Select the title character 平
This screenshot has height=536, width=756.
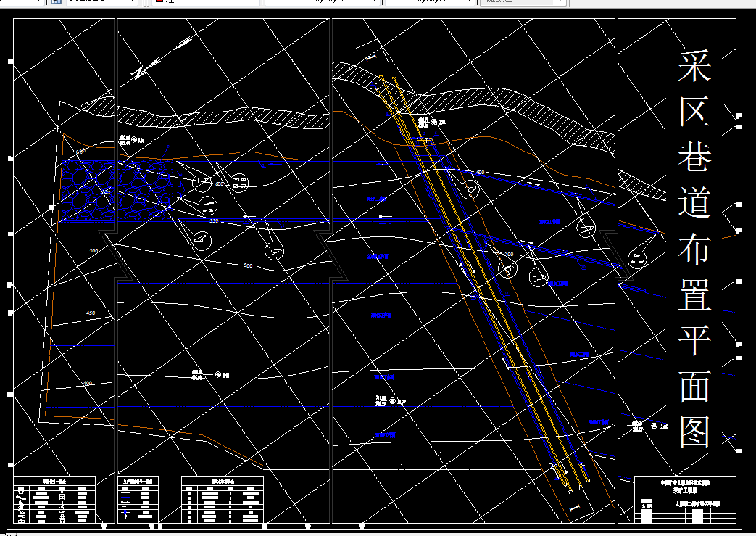tap(695, 339)
